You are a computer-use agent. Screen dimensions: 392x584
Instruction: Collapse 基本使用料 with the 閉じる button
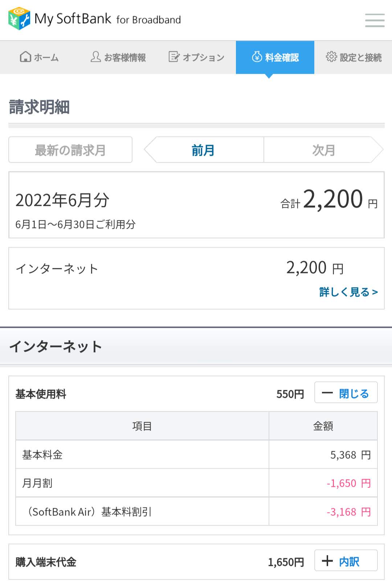pos(346,393)
